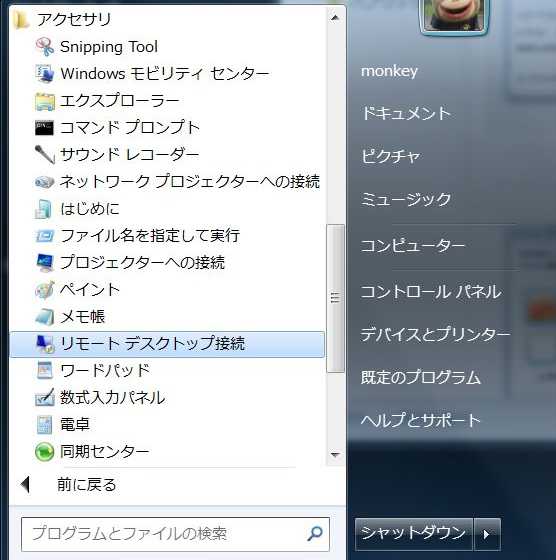Click 前に戻る to go back
556x560 pixels.
pos(87,485)
